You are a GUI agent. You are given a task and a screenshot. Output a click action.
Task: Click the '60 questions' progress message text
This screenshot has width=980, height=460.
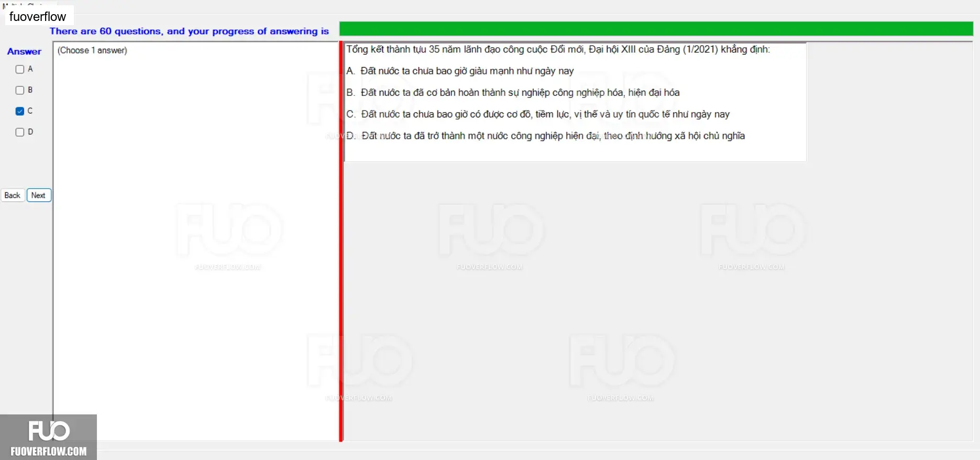point(189,31)
